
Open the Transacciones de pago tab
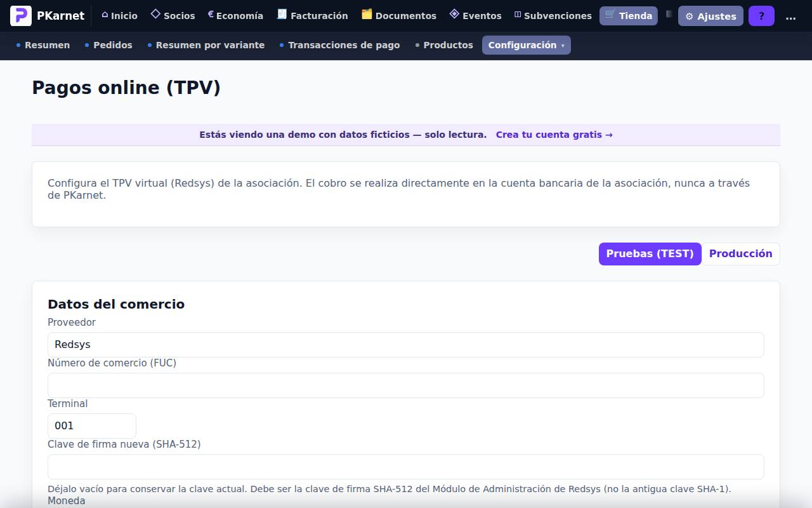click(339, 45)
